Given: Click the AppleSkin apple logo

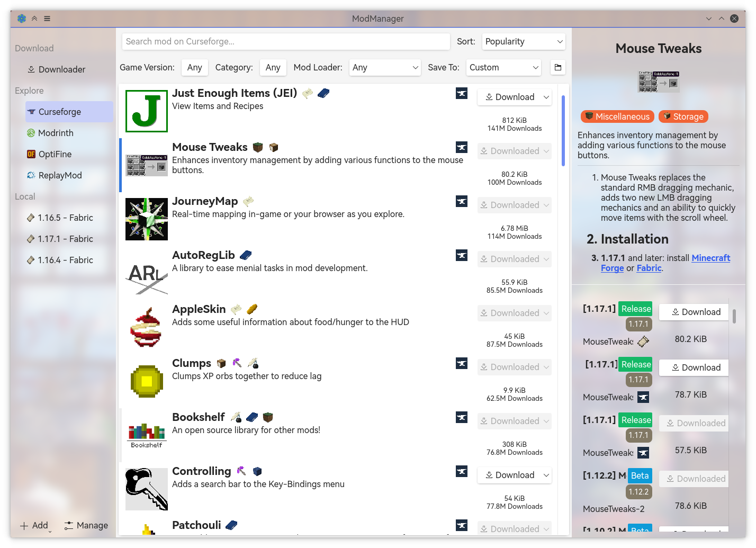Looking at the screenshot, I should coord(147,327).
